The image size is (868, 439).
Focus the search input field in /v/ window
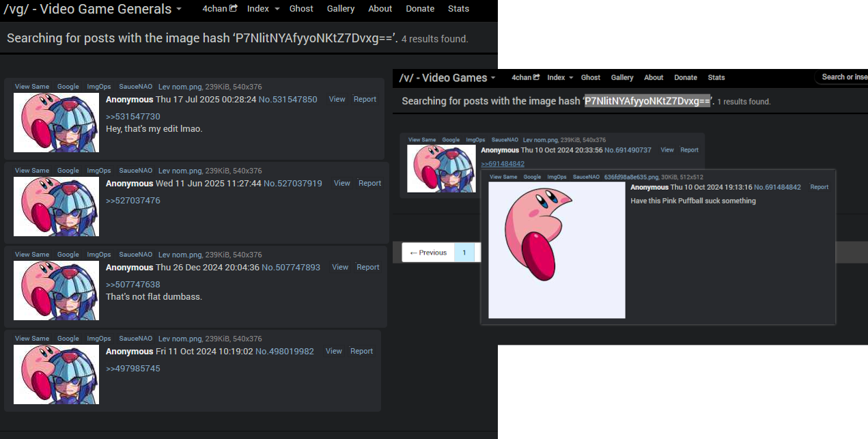tap(841, 77)
